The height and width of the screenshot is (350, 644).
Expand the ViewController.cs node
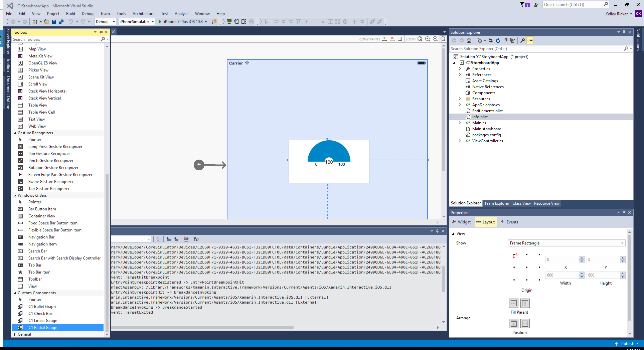point(460,141)
